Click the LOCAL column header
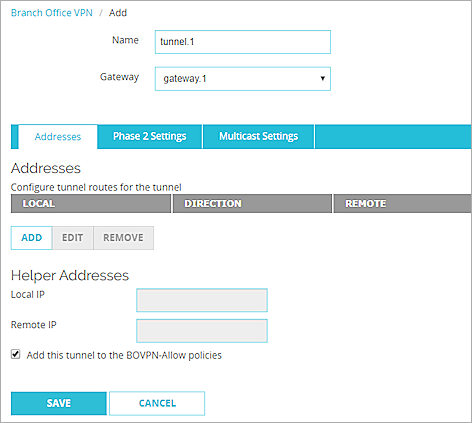Viewport: 472px width, 423px height. pos(91,204)
